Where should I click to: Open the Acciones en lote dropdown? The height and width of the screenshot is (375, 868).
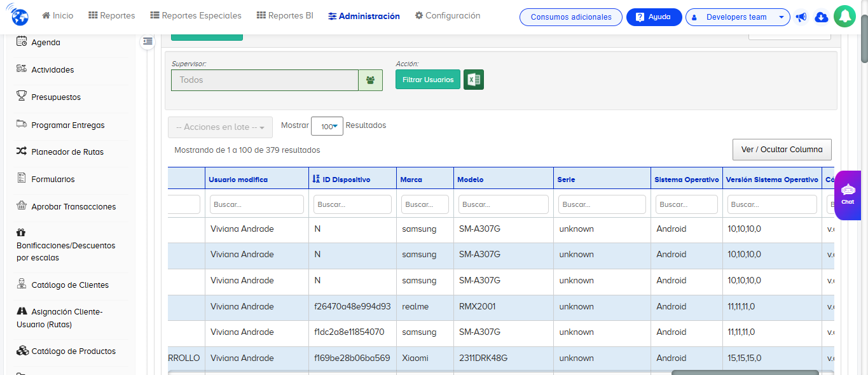[220, 127]
